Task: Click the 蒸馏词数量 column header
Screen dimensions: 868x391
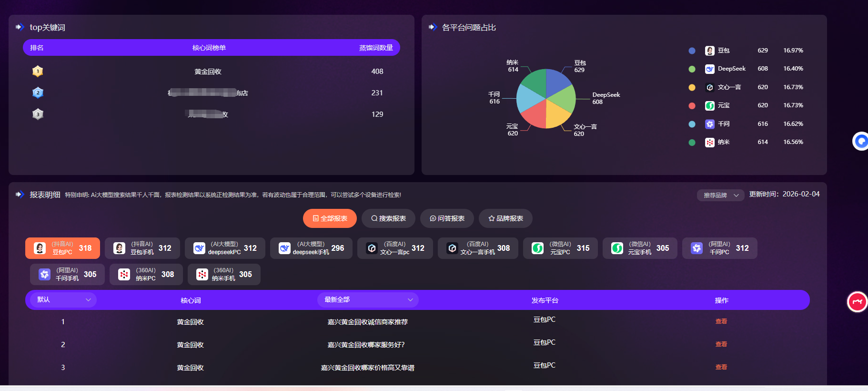Action: [x=376, y=48]
